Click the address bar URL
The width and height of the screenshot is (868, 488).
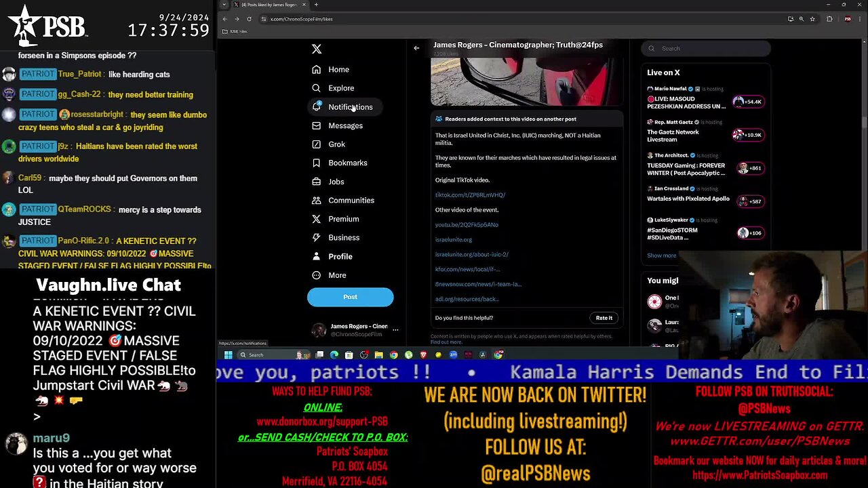302,19
